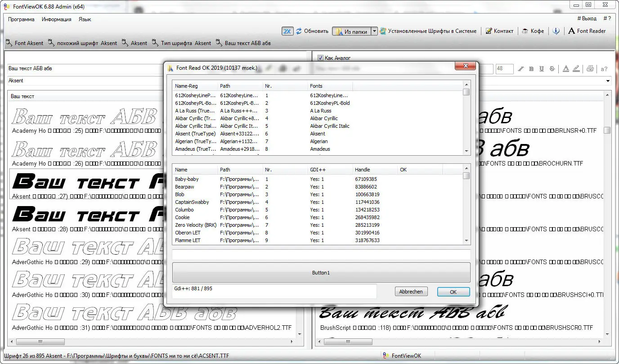Toggle bold formatting with the B icon

[x=532, y=68]
